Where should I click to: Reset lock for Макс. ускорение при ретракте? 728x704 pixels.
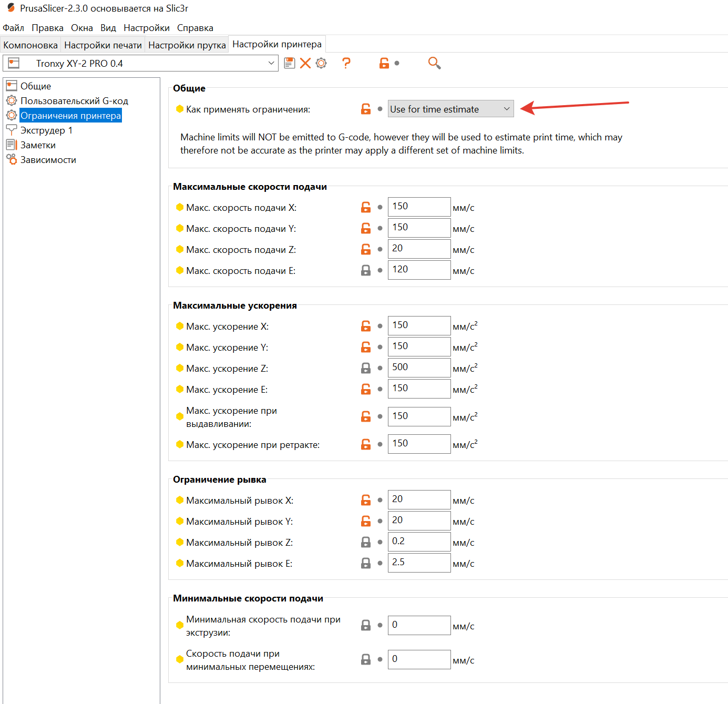[366, 444]
